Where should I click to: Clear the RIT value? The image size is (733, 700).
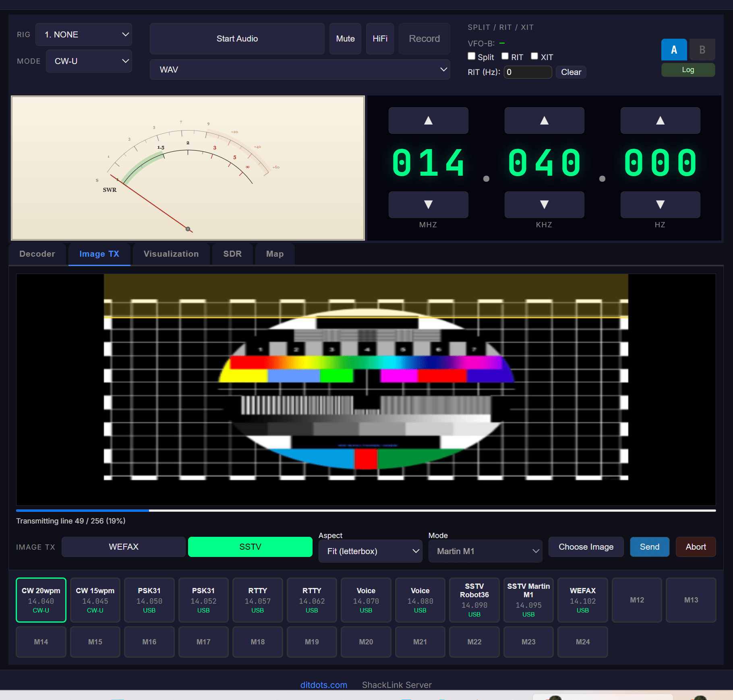tap(571, 72)
